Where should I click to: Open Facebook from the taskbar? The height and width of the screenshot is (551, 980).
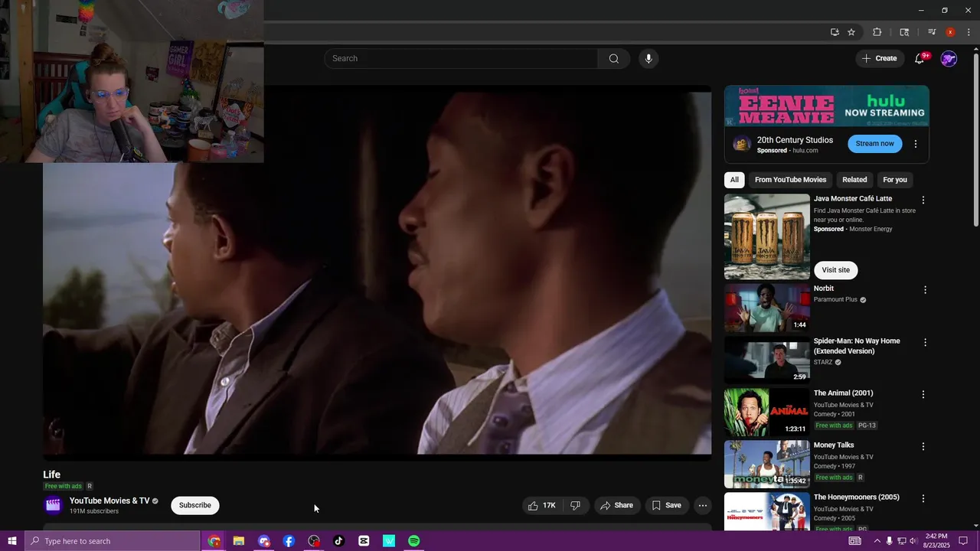[x=289, y=541]
